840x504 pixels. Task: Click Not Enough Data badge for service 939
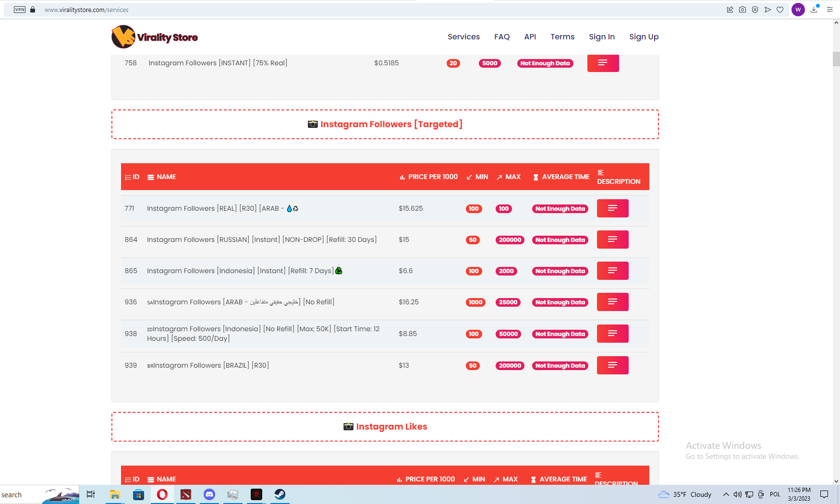[x=560, y=366]
